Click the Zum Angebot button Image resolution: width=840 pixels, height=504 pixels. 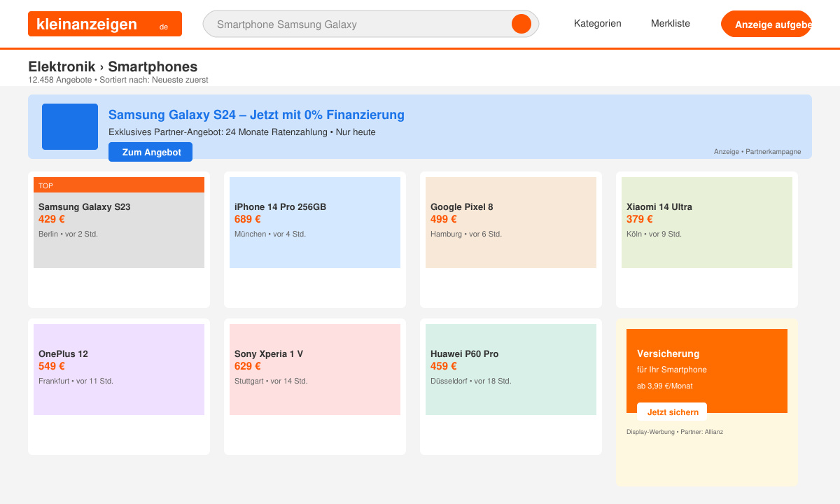click(x=150, y=152)
